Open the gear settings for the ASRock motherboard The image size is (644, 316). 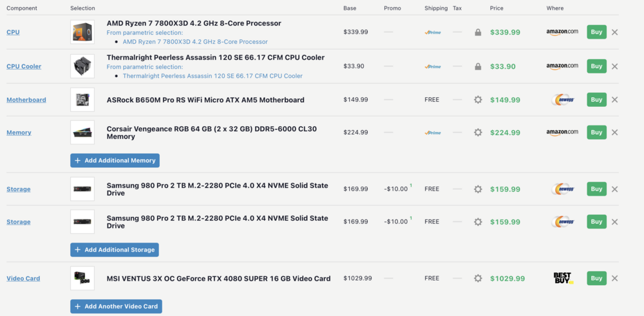click(x=478, y=100)
